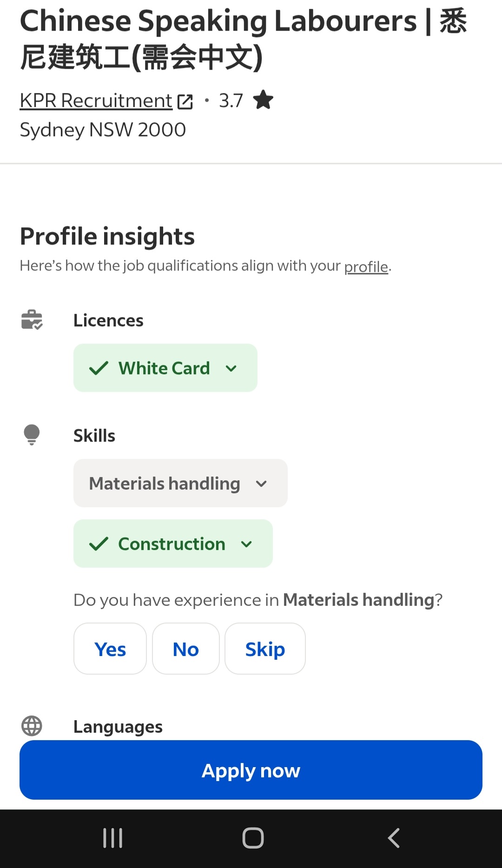Skip the Materials handling question

(x=265, y=649)
